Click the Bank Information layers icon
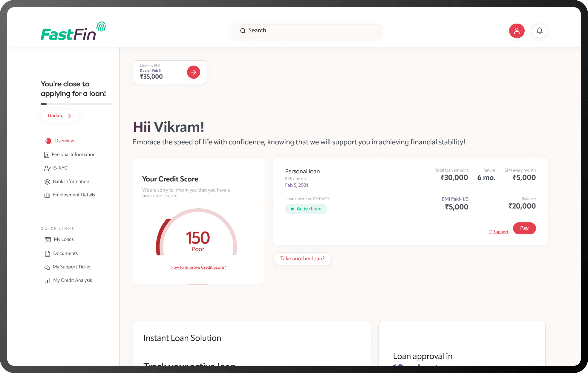The width and height of the screenshot is (588, 373). tap(47, 182)
